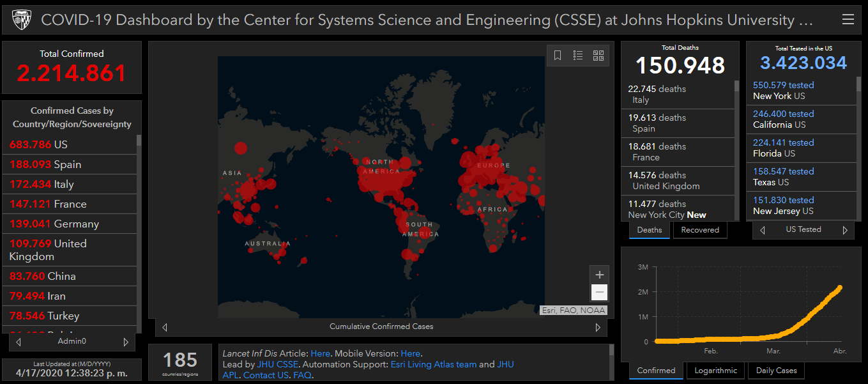Click Cumulative Confirmed Cases map title
This screenshot has height=384, width=868.
tap(381, 326)
